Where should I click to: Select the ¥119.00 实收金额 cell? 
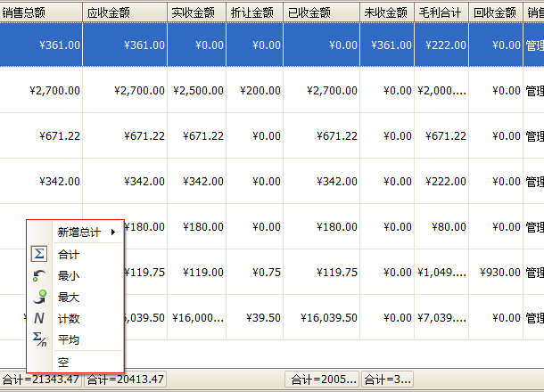click(197, 272)
